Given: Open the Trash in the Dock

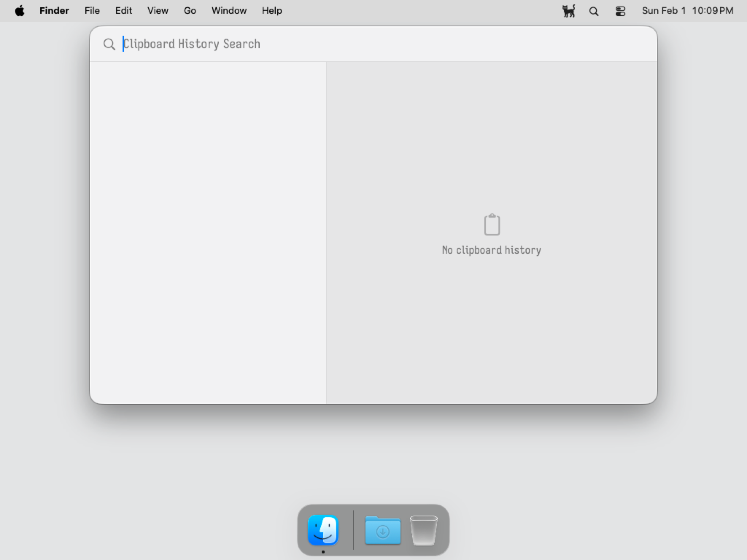Looking at the screenshot, I should tap(423, 530).
